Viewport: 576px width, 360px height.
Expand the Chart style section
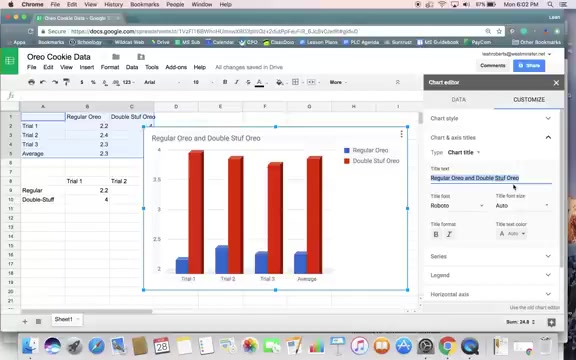click(x=491, y=118)
